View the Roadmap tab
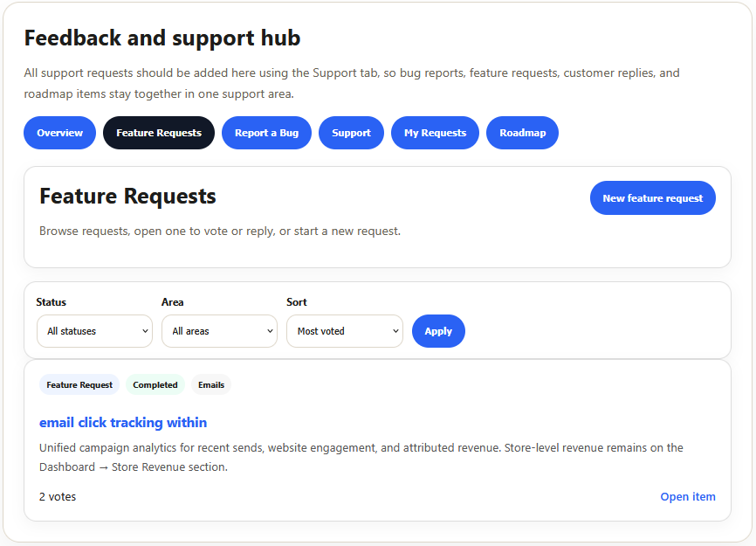Screen dimensions: 756x546 click(x=523, y=133)
